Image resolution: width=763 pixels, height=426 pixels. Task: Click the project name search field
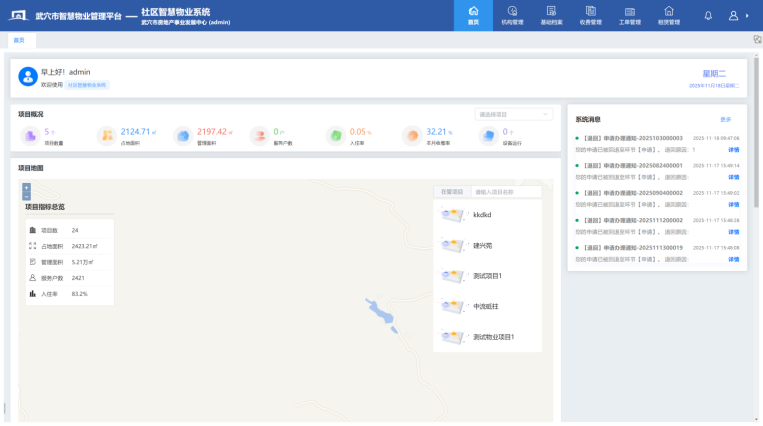(505, 191)
